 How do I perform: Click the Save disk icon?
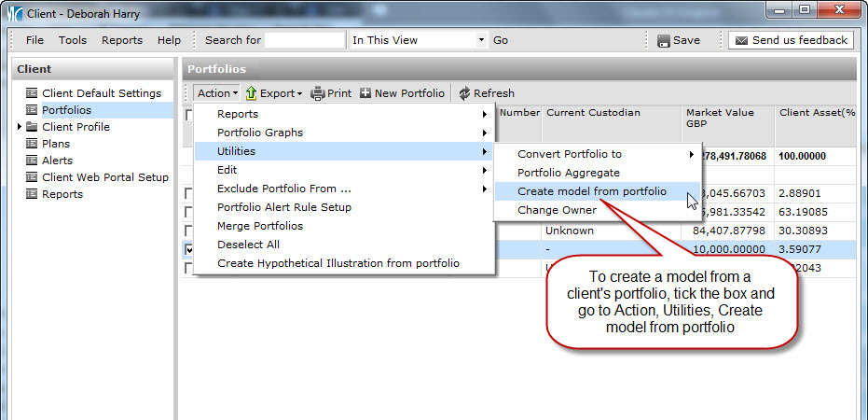(664, 41)
